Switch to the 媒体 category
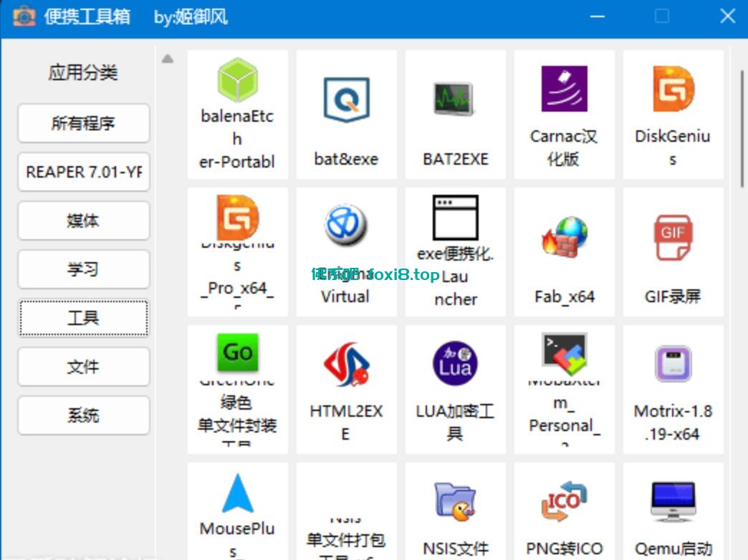748x560 pixels. coord(83,221)
